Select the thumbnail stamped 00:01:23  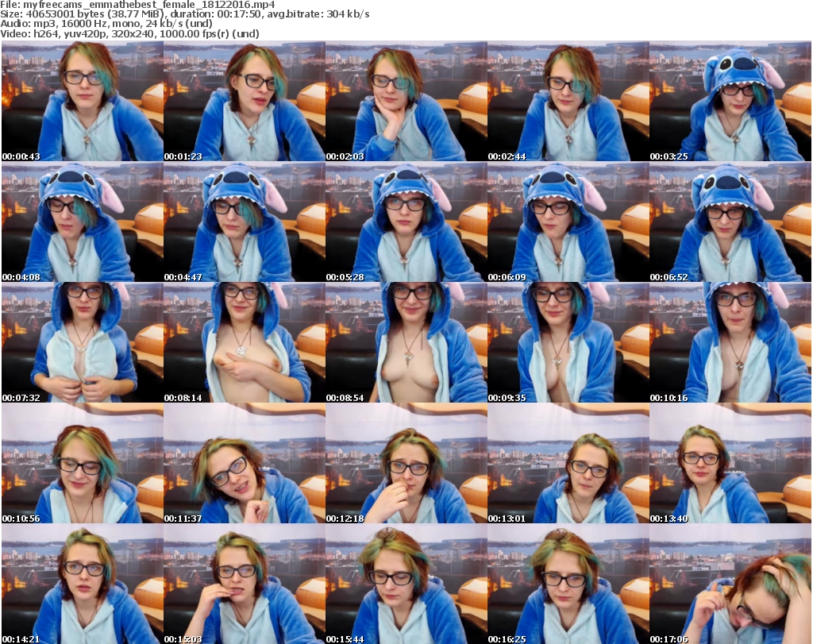245,101
